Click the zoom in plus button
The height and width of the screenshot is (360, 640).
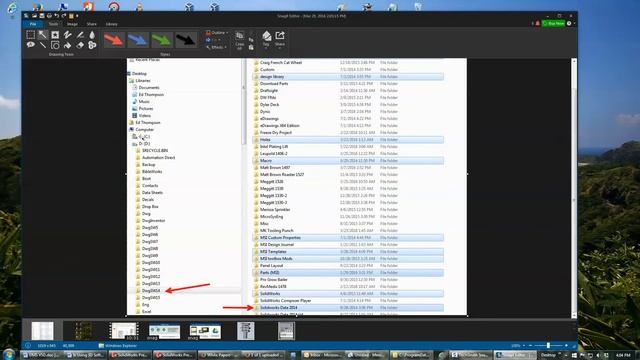567,346
